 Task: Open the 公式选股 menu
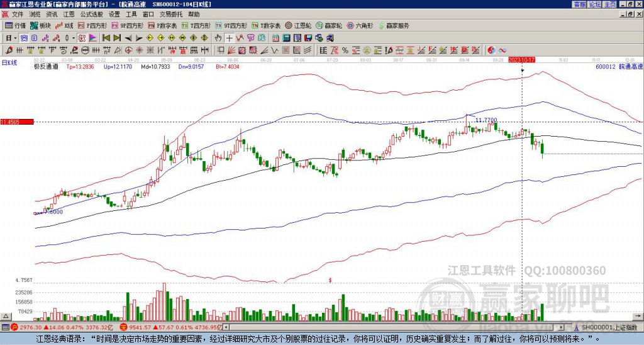coord(92,14)
